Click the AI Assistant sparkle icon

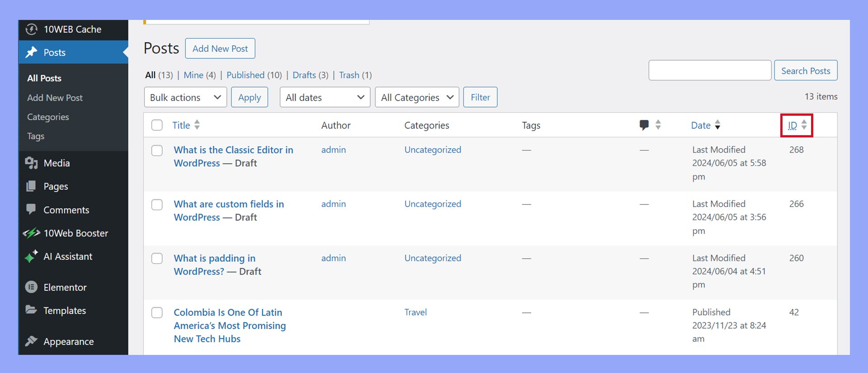pyautogui.click(x=31, y=256)
